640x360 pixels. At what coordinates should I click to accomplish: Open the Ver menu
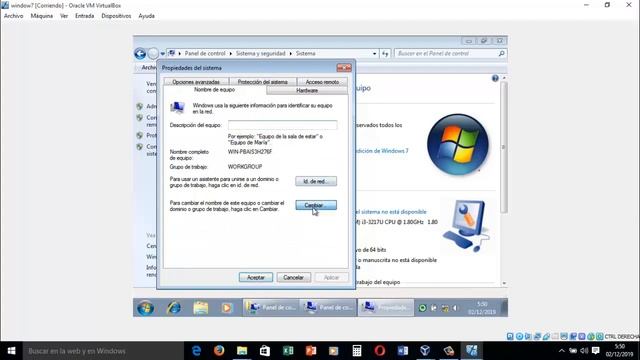pyautogui.click(x=64, y=16)
